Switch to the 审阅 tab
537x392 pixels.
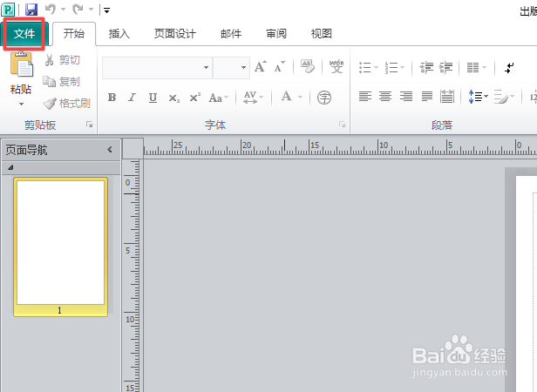pyautogui.click(x=276, y=34)
